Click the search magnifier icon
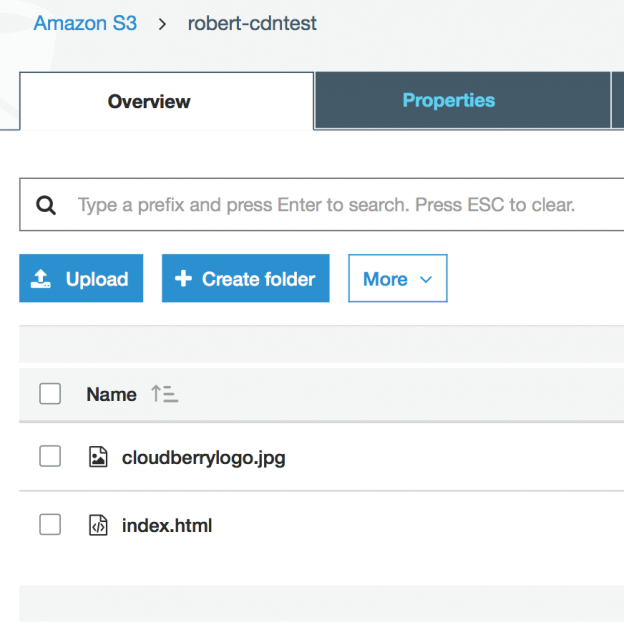The height and width of the screenshot is (643, 624). 46,205
